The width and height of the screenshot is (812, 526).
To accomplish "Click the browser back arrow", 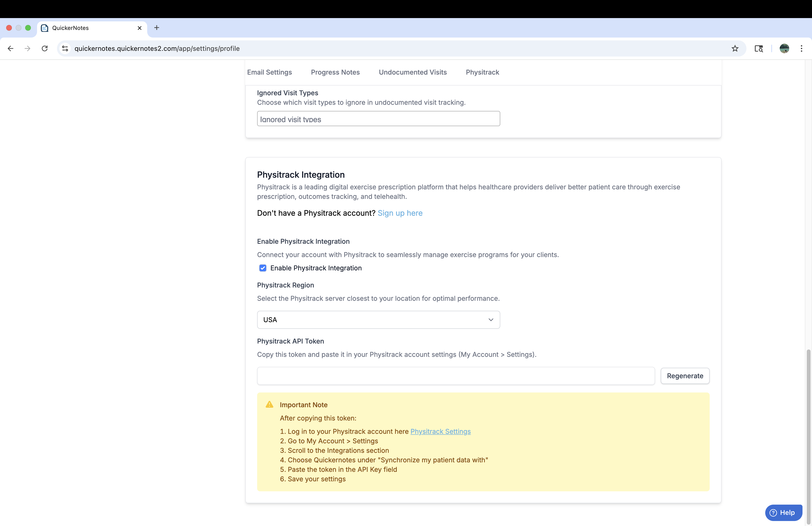I will pos(11,48).
